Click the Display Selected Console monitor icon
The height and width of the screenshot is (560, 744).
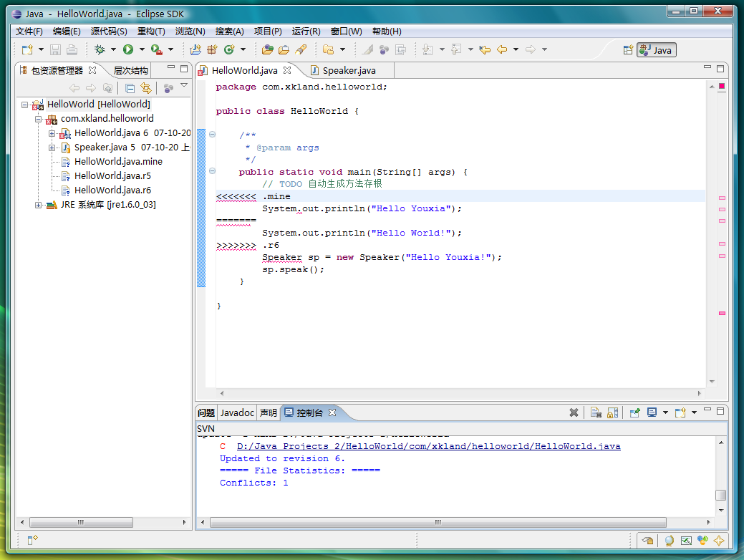pos(652,412)
